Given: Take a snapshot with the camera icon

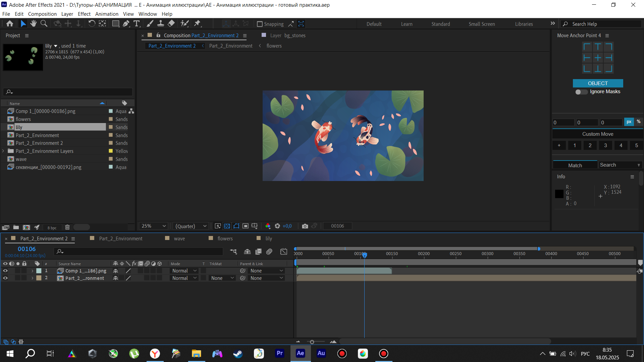Looking at the screenshot, I should 305,226.
